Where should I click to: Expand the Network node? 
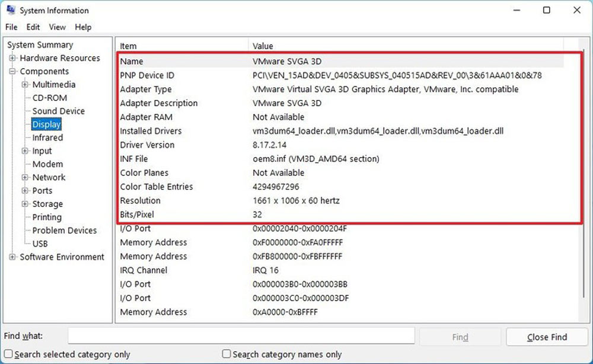(x=25, y=177)
